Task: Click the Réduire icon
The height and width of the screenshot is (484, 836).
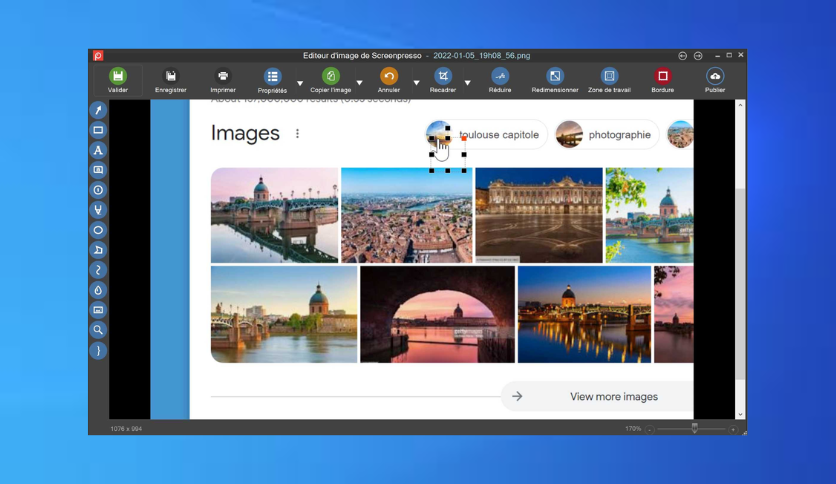Action: [500, 76]
